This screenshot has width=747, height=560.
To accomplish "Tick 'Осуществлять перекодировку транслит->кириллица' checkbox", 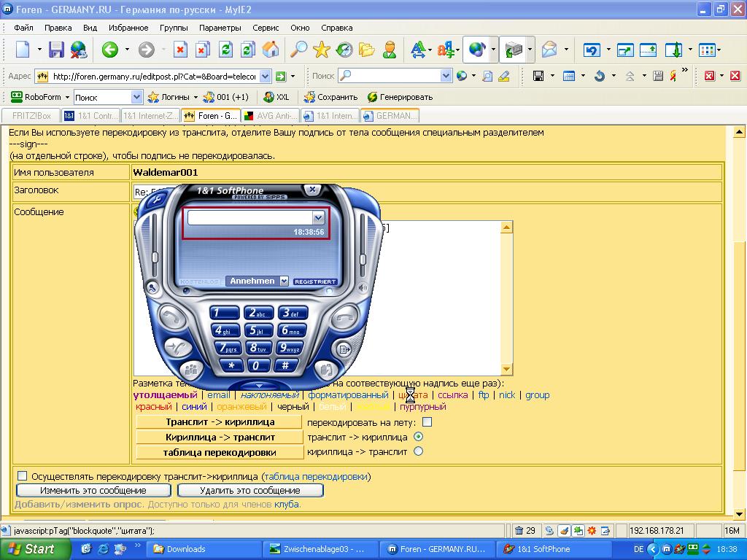I will click(x=22, y=475).
